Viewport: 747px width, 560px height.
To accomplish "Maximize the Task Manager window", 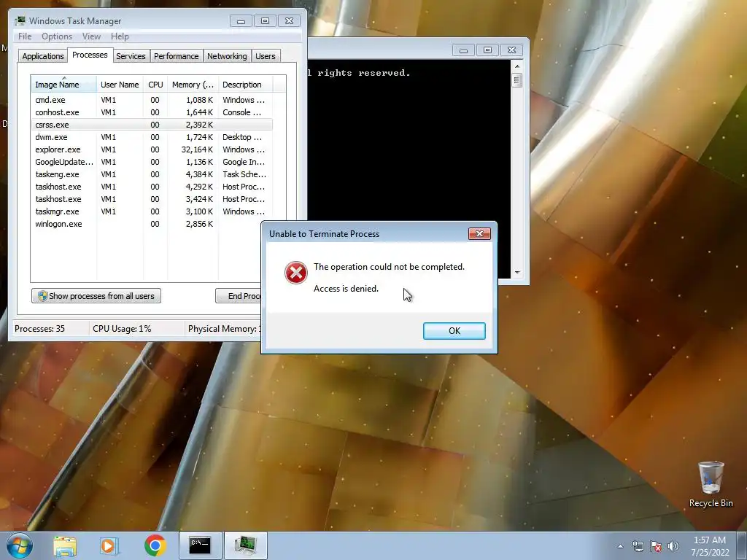I will point(265,21).
